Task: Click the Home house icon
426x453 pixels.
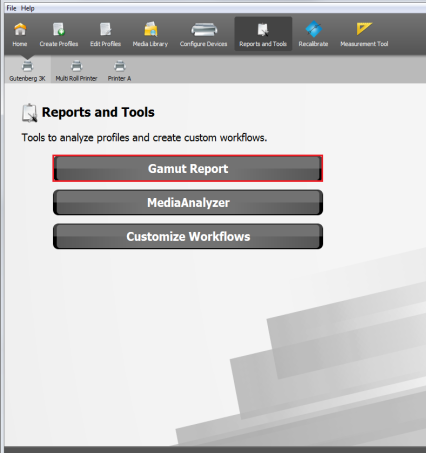Action: coord(20,30)
